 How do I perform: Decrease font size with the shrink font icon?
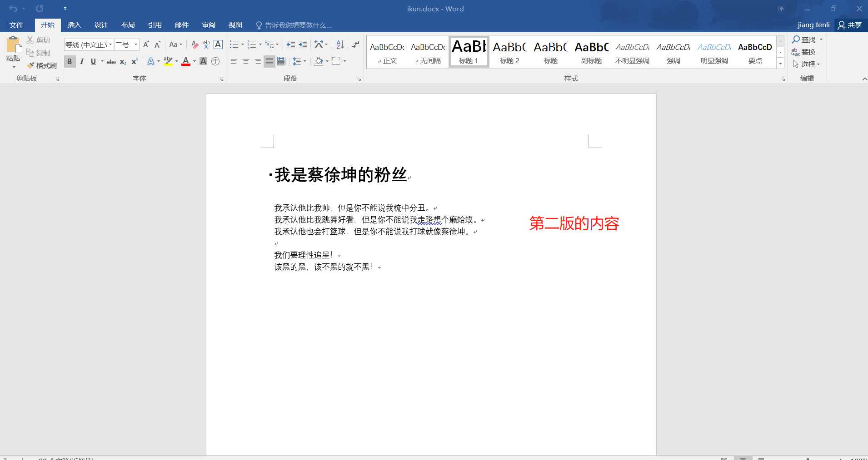click(157, 45)
